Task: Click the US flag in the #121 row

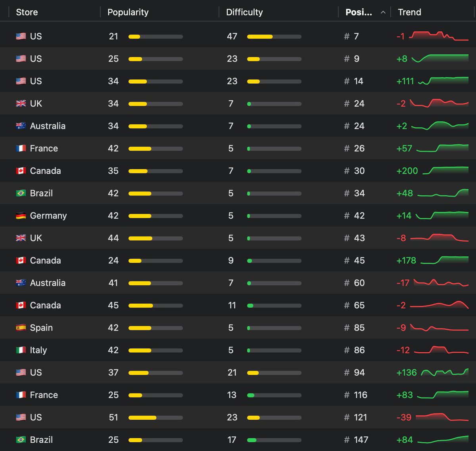Action: point(21,417)
